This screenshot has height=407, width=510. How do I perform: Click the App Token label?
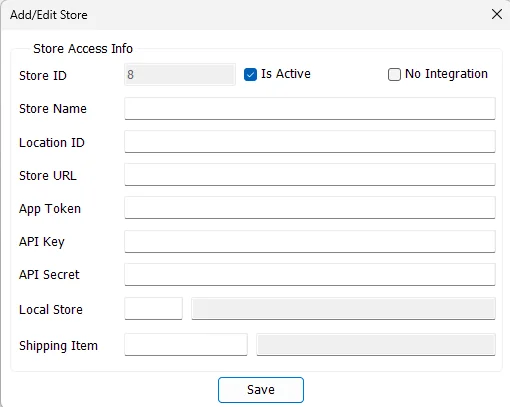50,209
